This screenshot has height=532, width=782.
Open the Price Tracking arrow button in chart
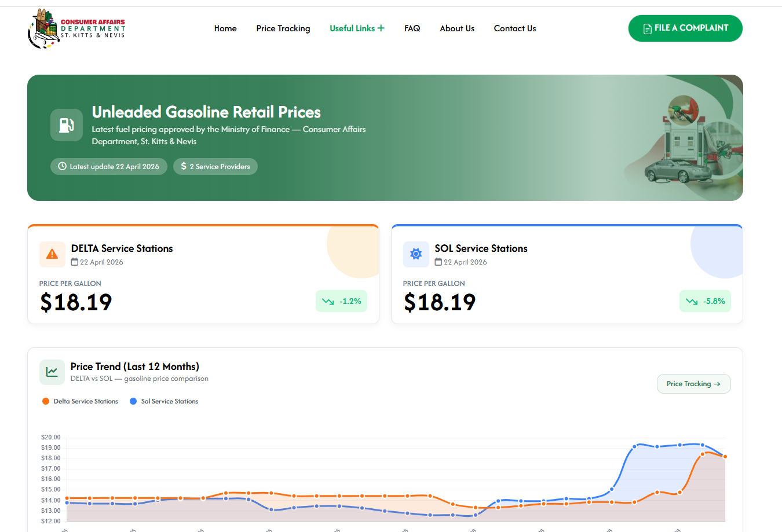pyautogui.click(x=693, y=384)
